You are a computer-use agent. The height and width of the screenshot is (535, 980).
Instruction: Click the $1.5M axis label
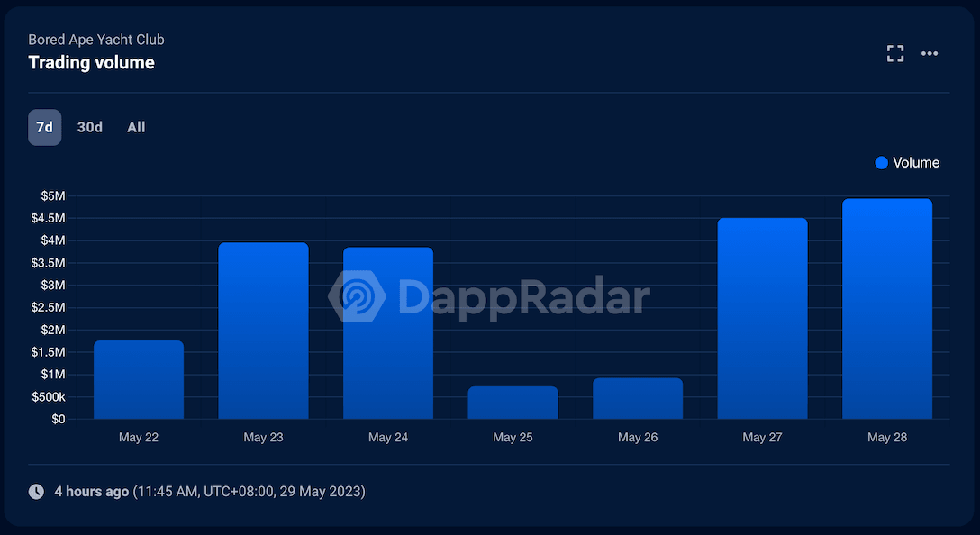[x=48, y=352]
